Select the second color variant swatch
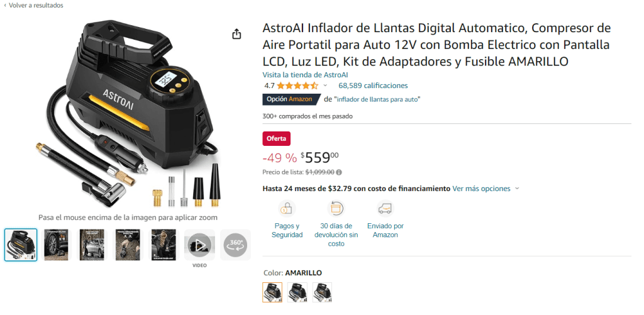The height and width of the screenshot is (315, 644). pyautogui.click(x=297, y=292)
